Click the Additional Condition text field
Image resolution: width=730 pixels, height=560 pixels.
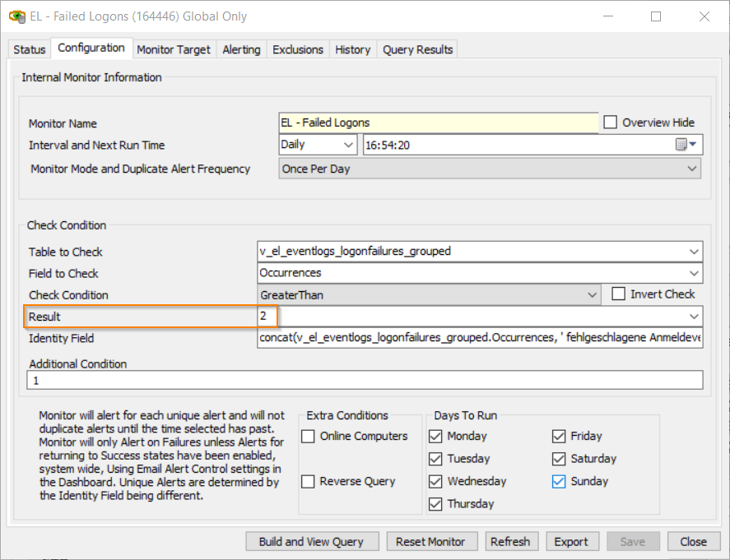pyautogui.click(x=365, y=380)
